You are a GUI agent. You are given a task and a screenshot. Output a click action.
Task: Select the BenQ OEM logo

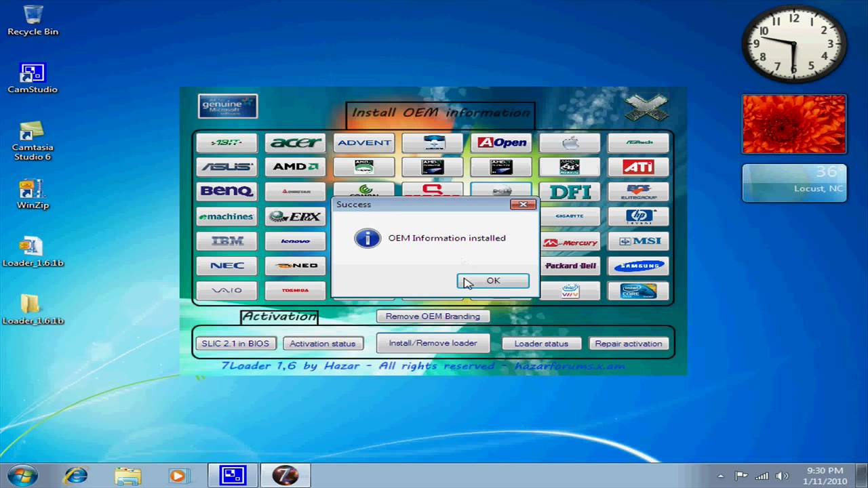(x=226, y=192)
